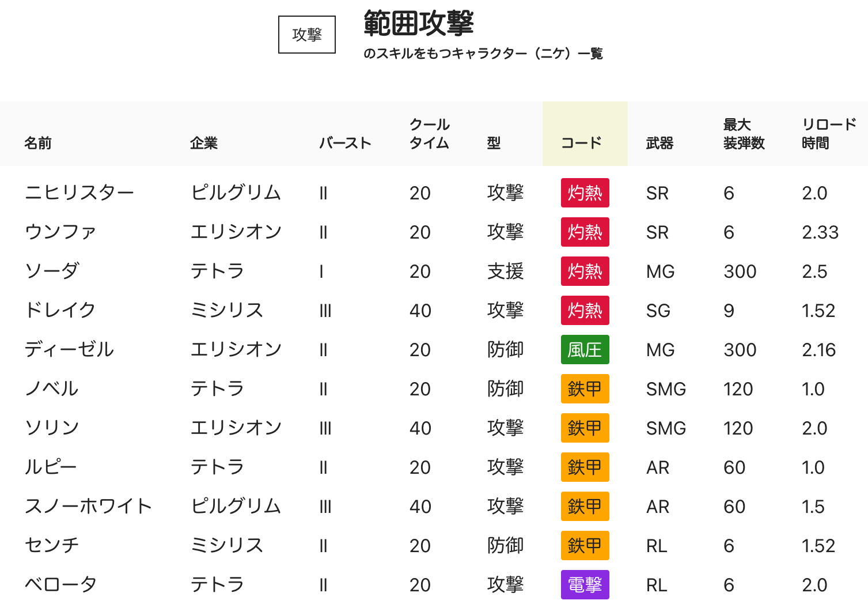Click the 名前 column header

[x=38, y=142]
